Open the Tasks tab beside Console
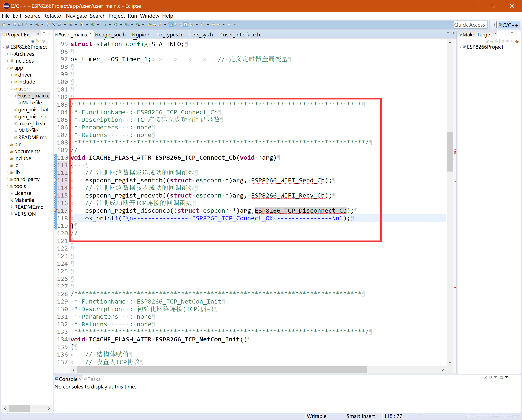The width and height of the screenshot is (522, 420). coord(94,379)
